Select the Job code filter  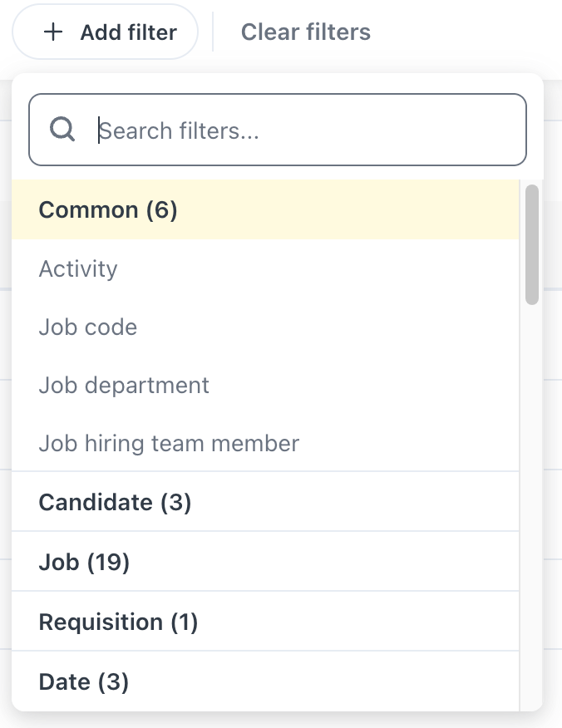pyautogui.click(x=87, y=327)
